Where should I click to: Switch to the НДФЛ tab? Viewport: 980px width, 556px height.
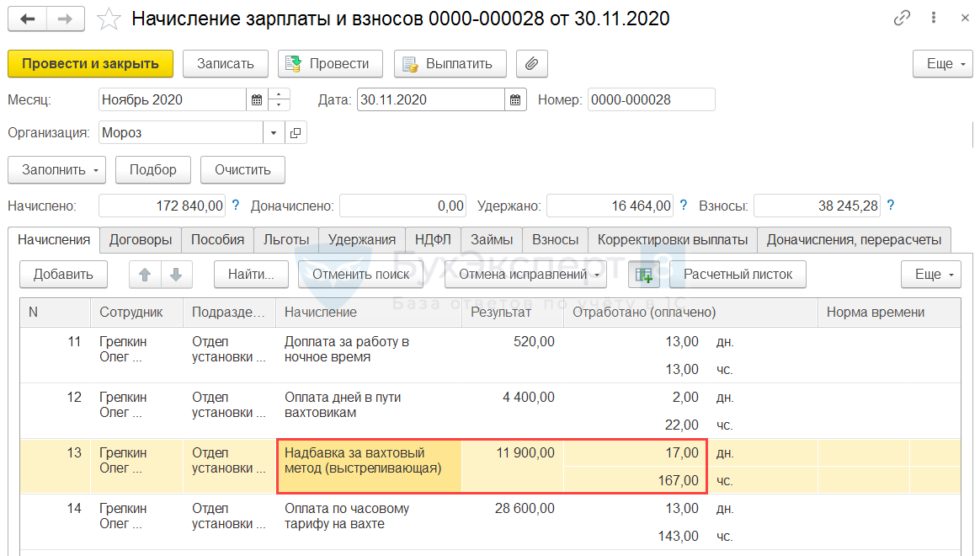tap(433, 239)
